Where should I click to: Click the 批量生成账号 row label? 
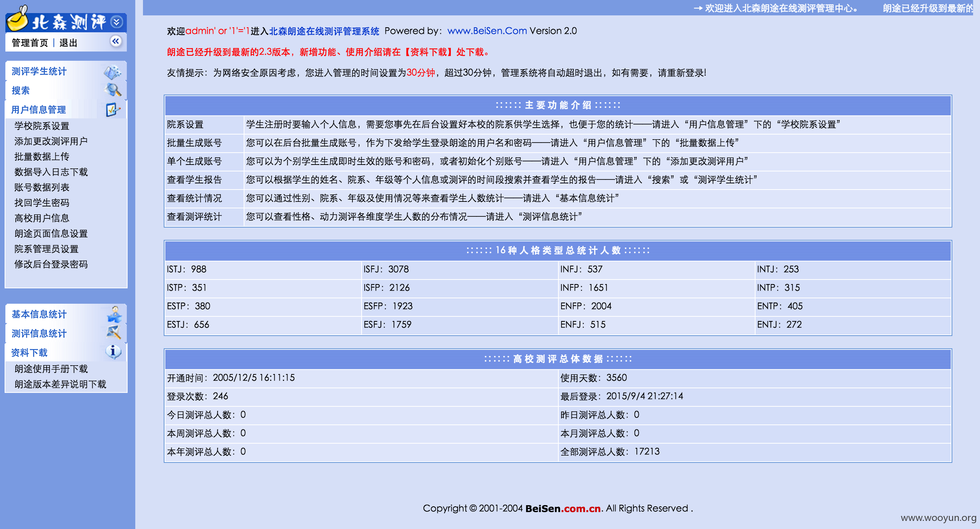tap(204, 143)
